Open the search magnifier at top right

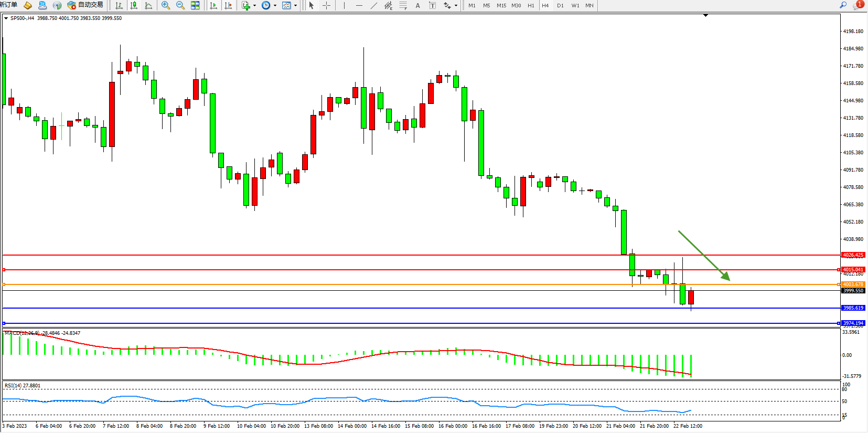[843, 5]
